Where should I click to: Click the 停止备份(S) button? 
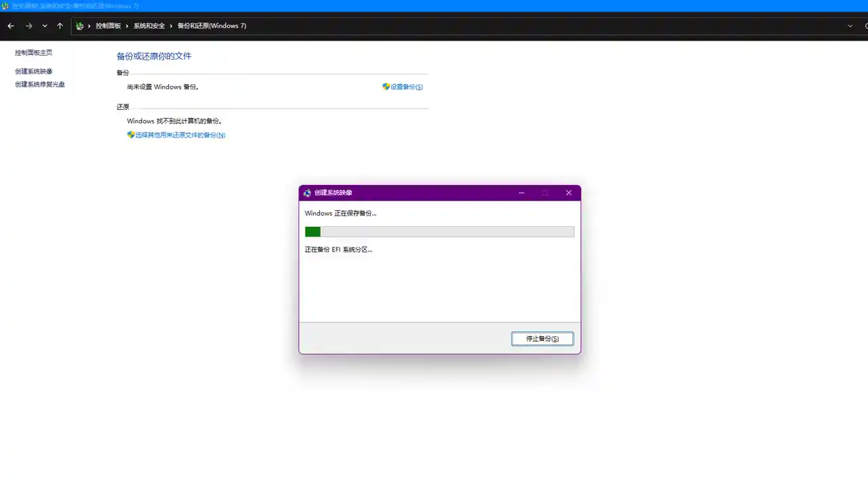pyautogui.click(x=542, y=339)
